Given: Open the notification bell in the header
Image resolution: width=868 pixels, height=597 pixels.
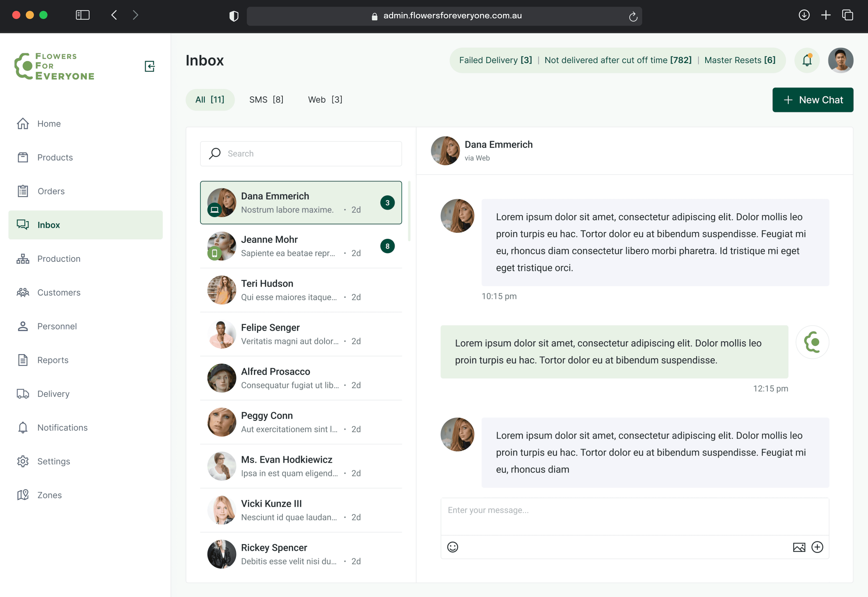Looking at the screenshot, I should tap(807, 60).
